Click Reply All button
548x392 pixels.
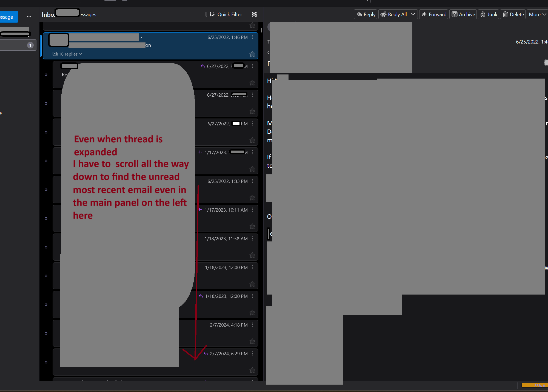pyautogui.click(x=394, y=15)
